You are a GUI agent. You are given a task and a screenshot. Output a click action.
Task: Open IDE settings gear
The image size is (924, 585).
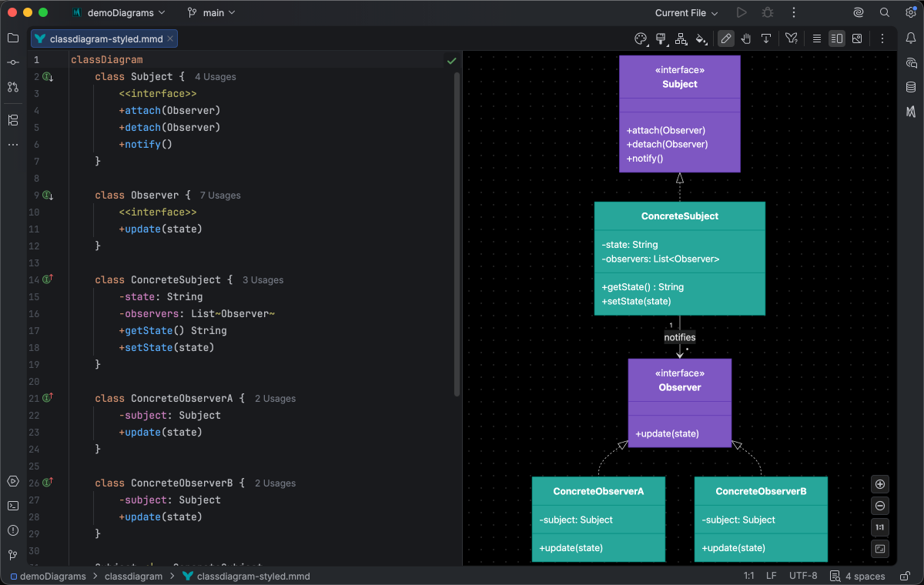[x=910, y=13]
